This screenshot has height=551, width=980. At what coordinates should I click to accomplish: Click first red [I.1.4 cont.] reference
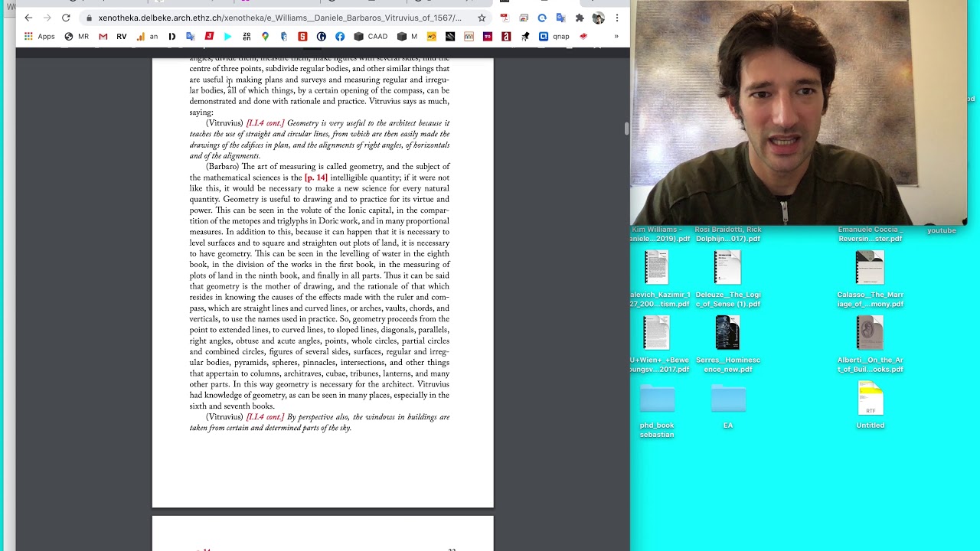point(265,123)
